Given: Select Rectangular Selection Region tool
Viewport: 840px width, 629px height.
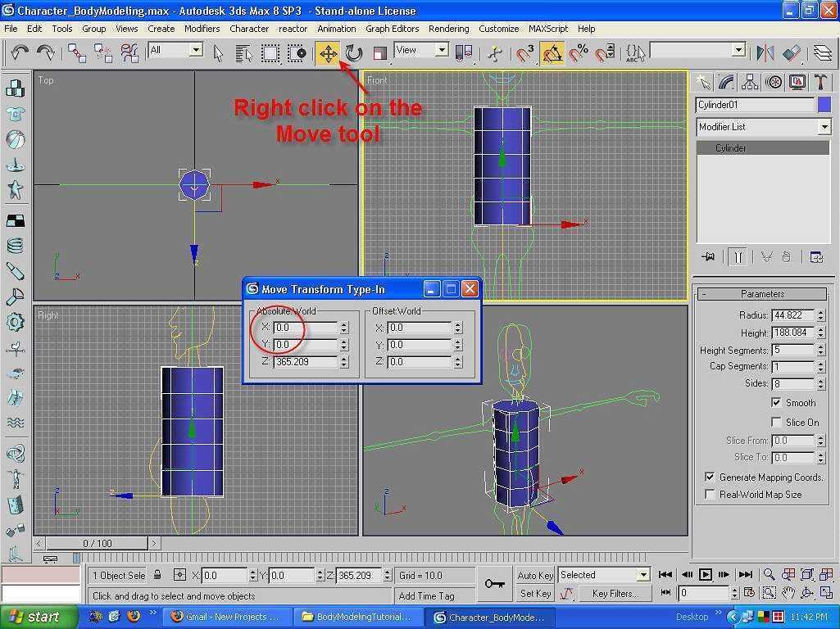Looking at the screenshot, I should pos(270,53).
